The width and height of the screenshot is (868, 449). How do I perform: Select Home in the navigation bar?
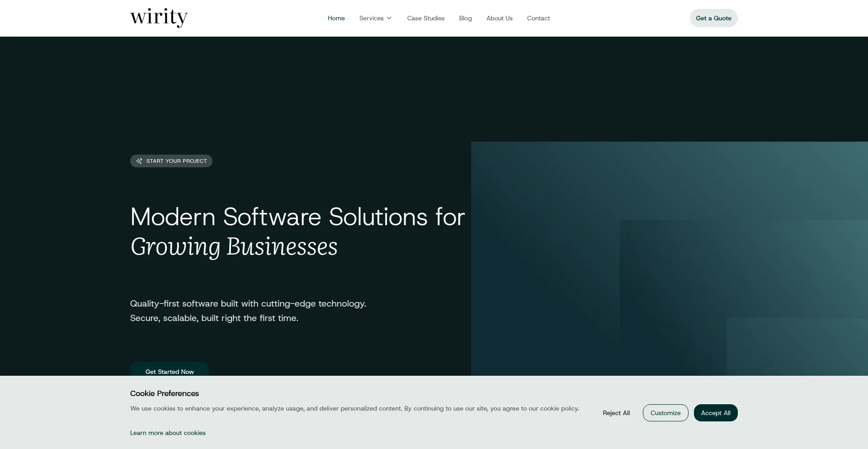[x=336, y=18]
